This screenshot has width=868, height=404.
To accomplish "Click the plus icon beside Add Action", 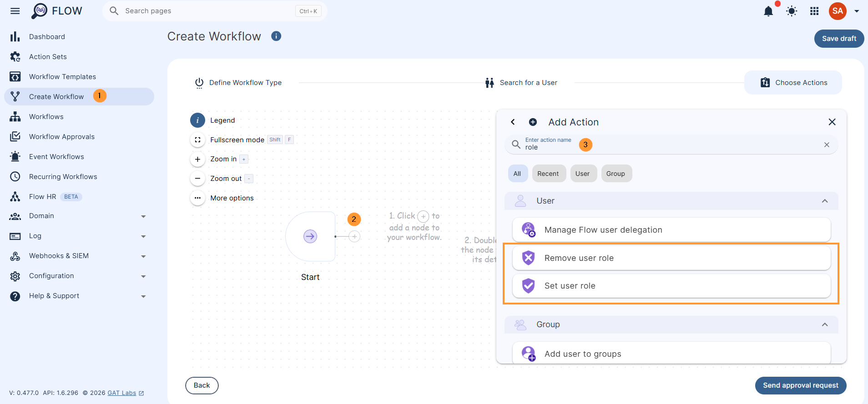I will click(x=533, y=122).
